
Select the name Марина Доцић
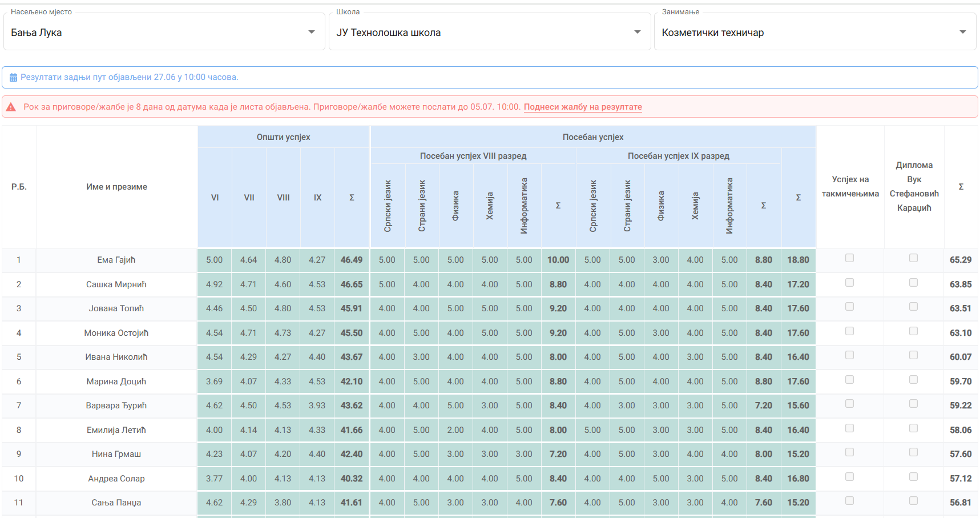[116, 382]
